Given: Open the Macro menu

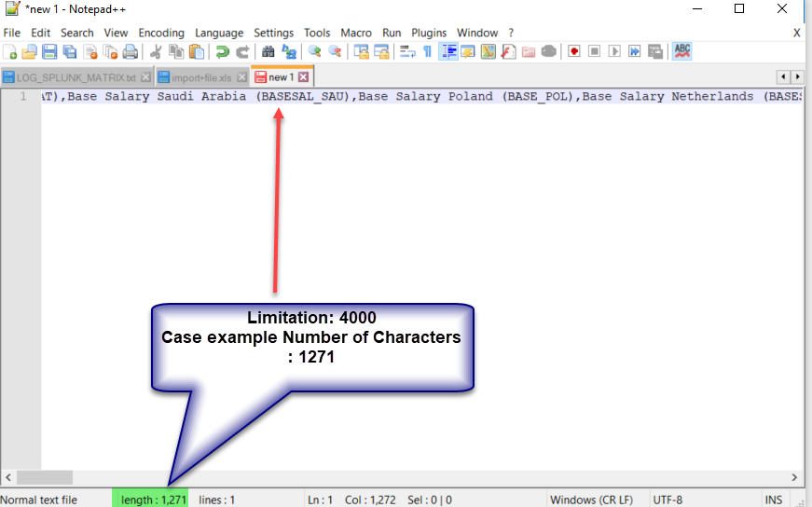Looking at the screenshot, I should [x=356, y=33].
